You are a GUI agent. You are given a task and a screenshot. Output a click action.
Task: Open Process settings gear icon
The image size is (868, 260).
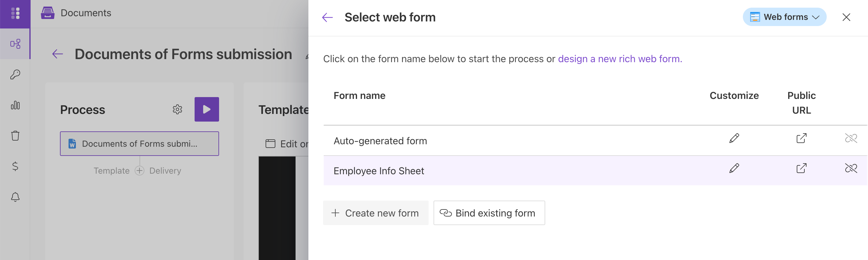[x=177, y=109]
